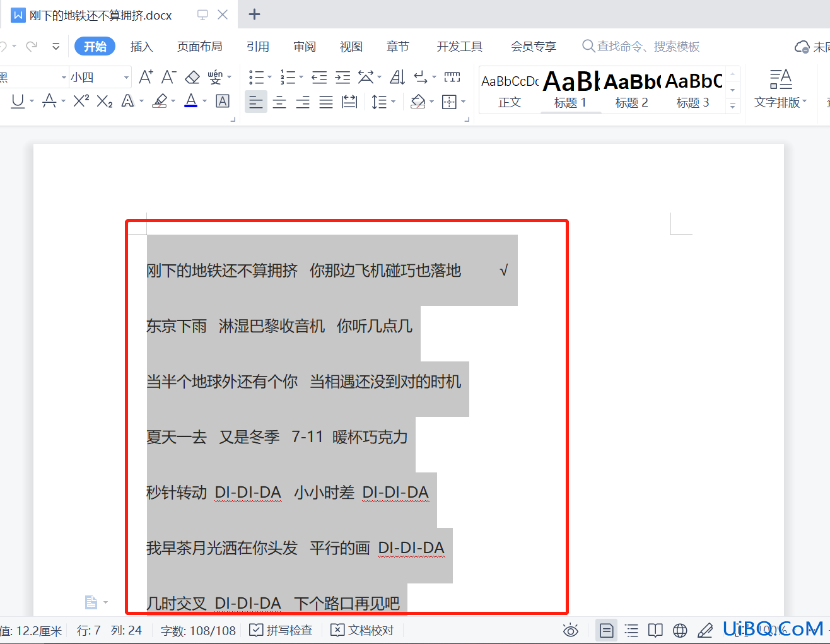Viewport: 830px width, 644px height.
Task: Expand numbering style dropdown arrow
Action: point(301,78)
